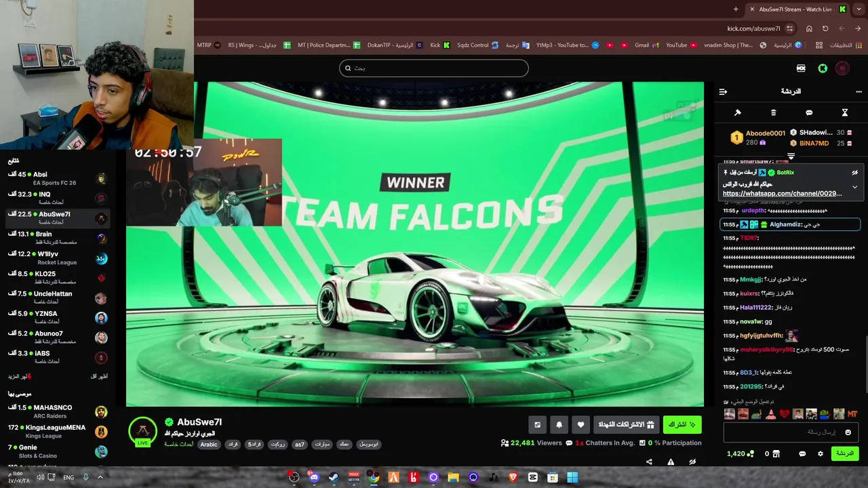
Task: Reload the page with refresh icon
Action: tap(825, 28)
